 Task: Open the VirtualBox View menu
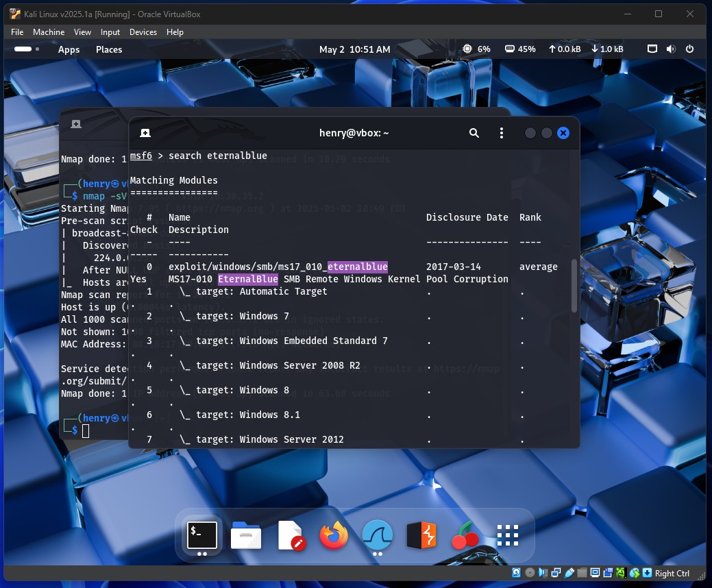tap(82, 32)
